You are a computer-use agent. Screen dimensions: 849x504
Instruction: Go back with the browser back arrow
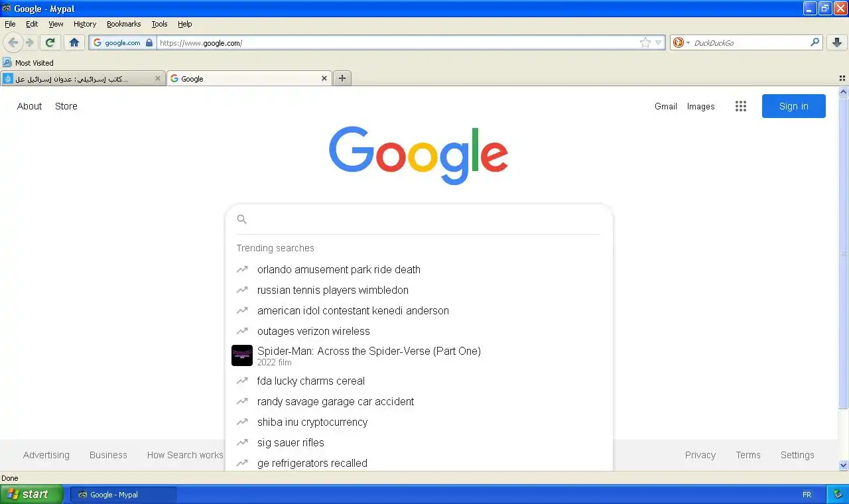tap(13, 42)
